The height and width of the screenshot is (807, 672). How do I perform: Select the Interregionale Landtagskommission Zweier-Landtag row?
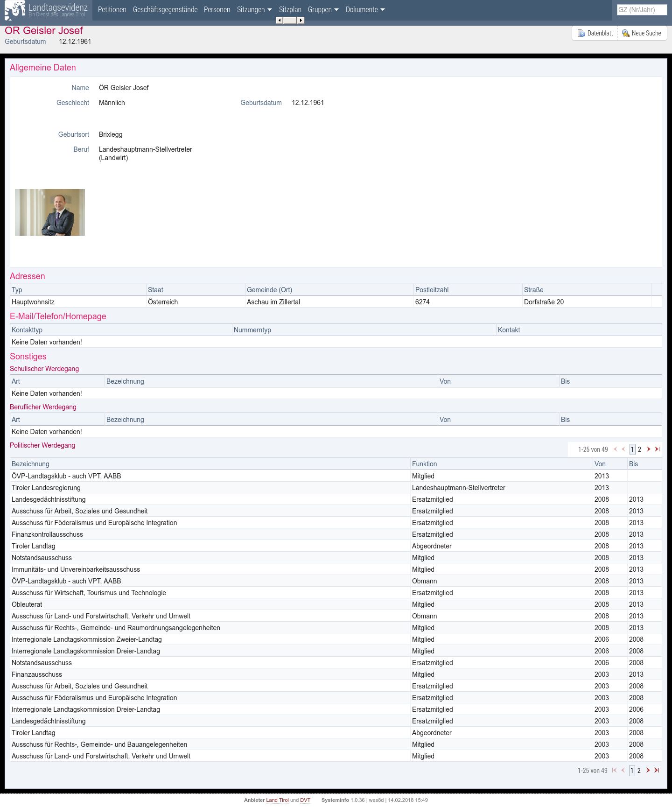coord(336,639)
